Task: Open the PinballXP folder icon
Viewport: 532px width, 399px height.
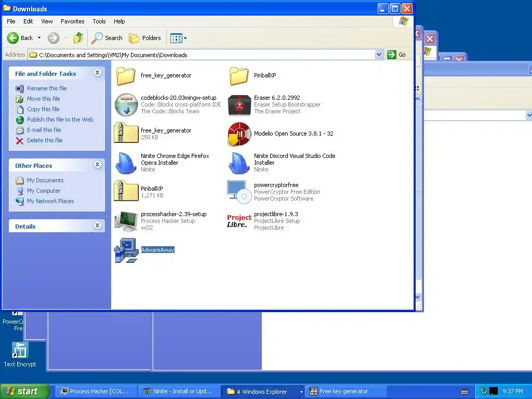Action: 239,76
